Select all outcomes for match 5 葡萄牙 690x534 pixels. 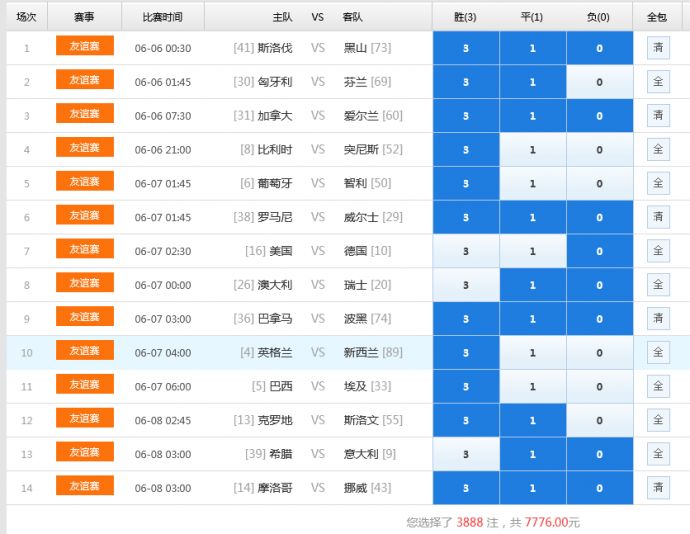pyautogui.click(x=658, y=183)
